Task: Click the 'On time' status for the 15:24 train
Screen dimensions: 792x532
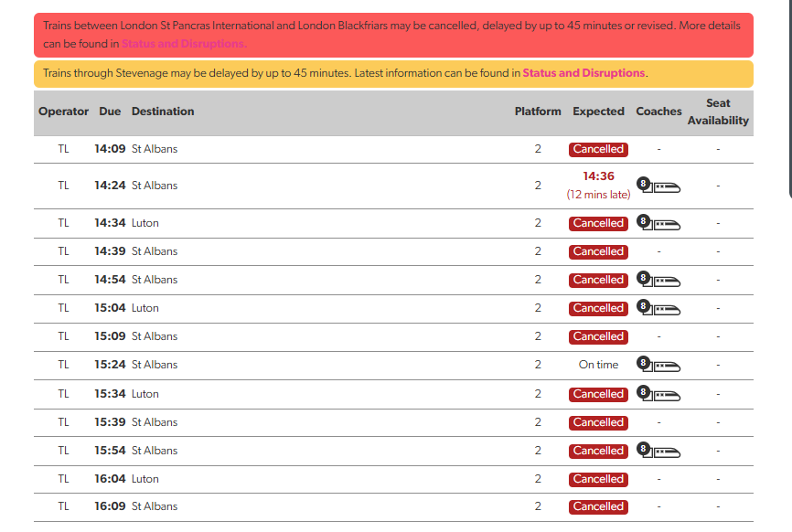Action: [x=598, y=365]
